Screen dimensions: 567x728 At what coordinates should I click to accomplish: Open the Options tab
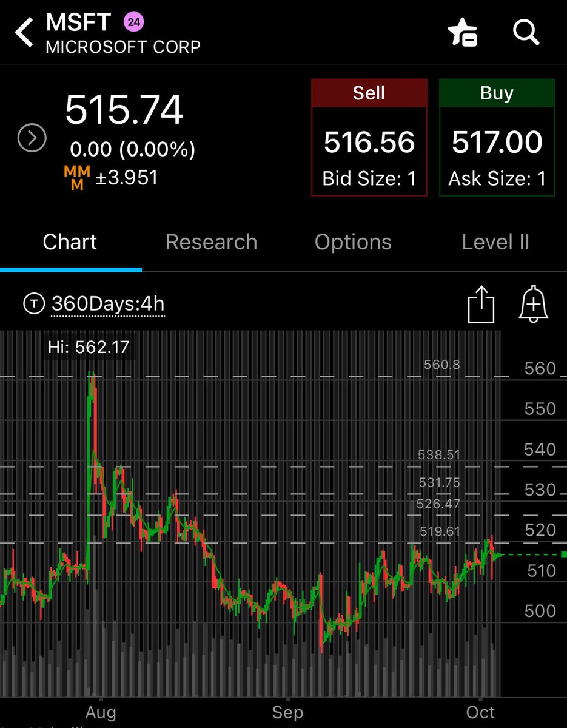(x=353, y=242)
